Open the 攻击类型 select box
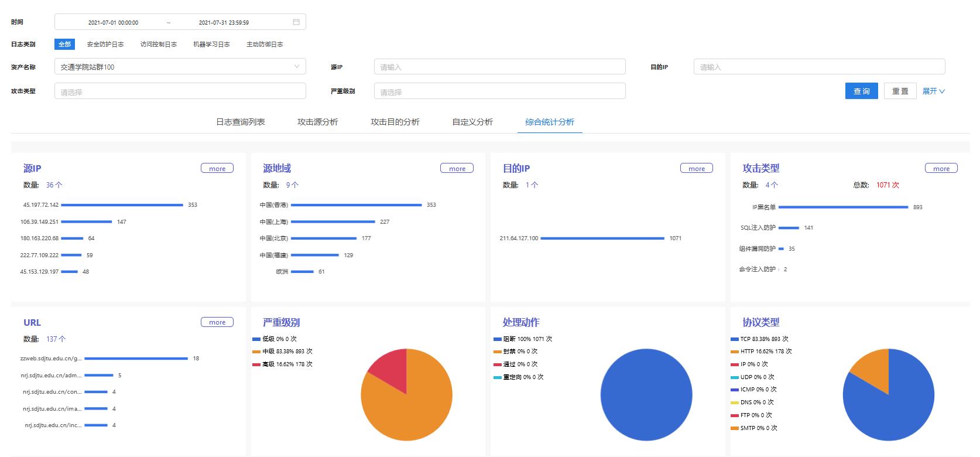 (x=180, y=91)
